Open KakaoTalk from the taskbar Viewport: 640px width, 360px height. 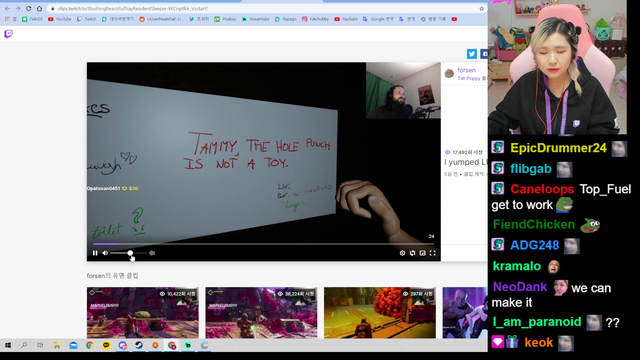point(106,345)
